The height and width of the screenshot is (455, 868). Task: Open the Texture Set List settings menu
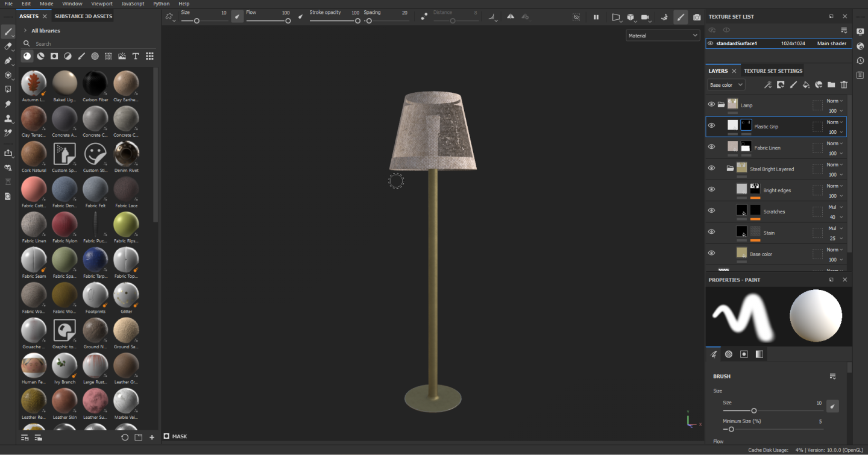844,30
